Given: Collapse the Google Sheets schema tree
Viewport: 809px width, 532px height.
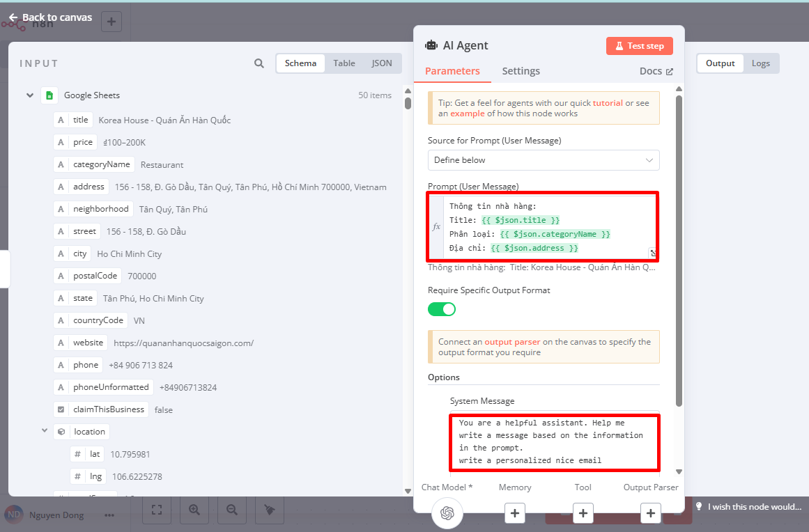Looking at the screenshot, I should [30, 95].
